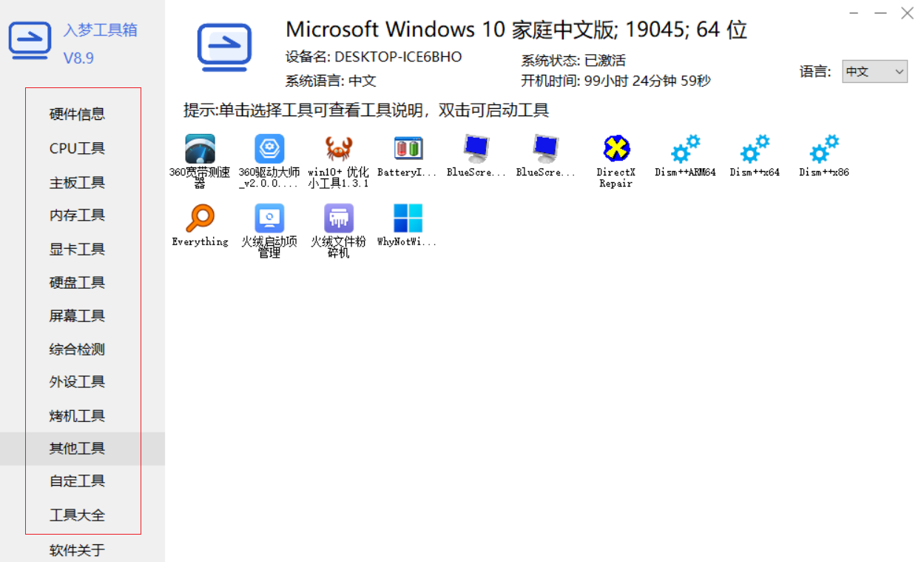The image size is (924, 562).
Task: Click the 入梦工具箱 title text in sidebar
Action: click(x=101, y=30)
